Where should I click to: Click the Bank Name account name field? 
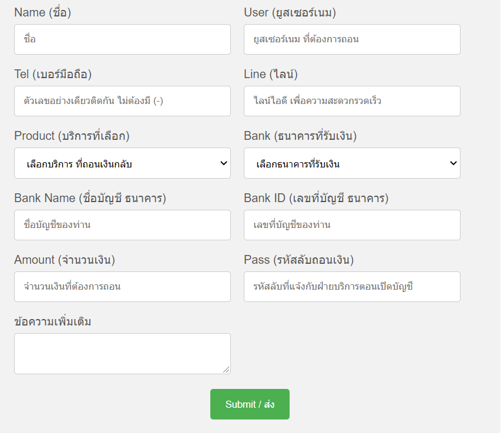(122, 225)
